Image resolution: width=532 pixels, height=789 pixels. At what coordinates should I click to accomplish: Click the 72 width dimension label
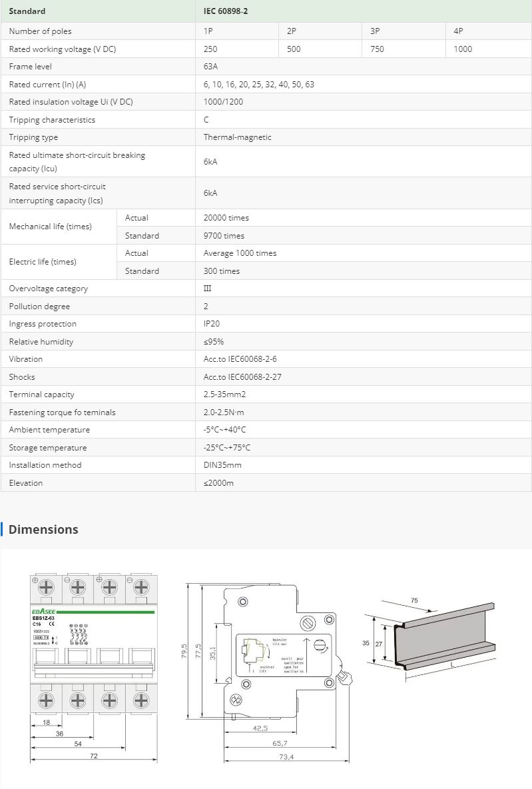point(93,756)
